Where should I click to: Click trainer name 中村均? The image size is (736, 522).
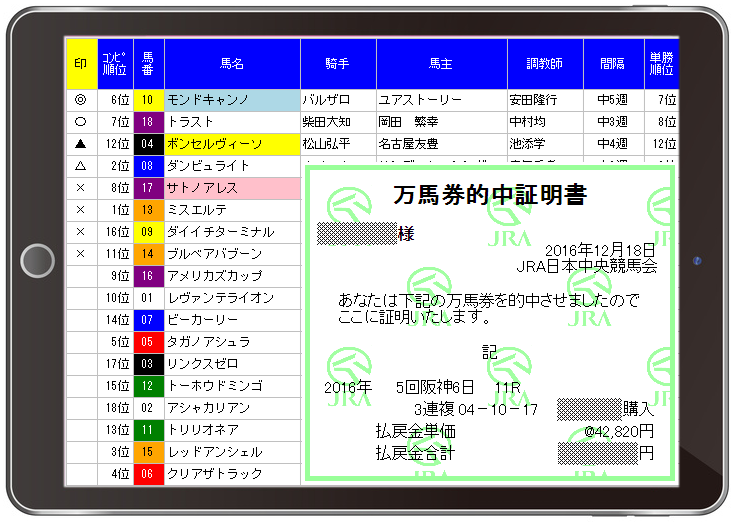click(528, 122)
